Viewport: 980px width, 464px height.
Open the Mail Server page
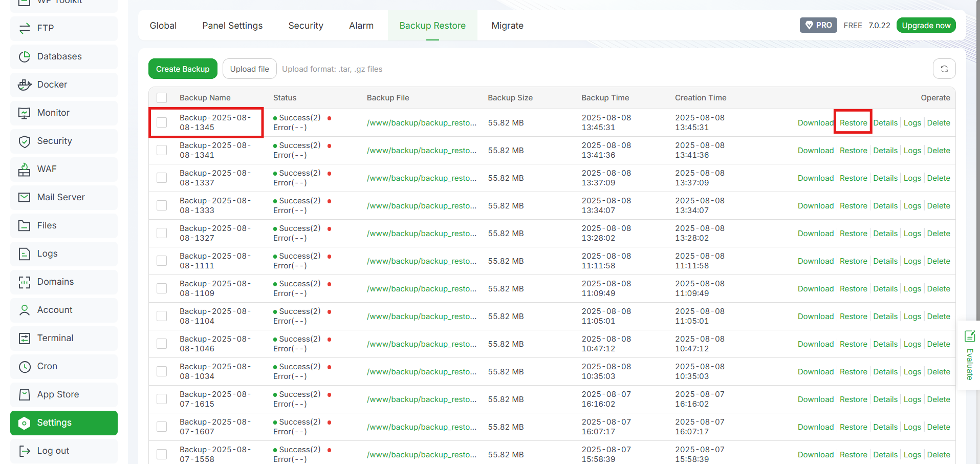click(61, 197)
